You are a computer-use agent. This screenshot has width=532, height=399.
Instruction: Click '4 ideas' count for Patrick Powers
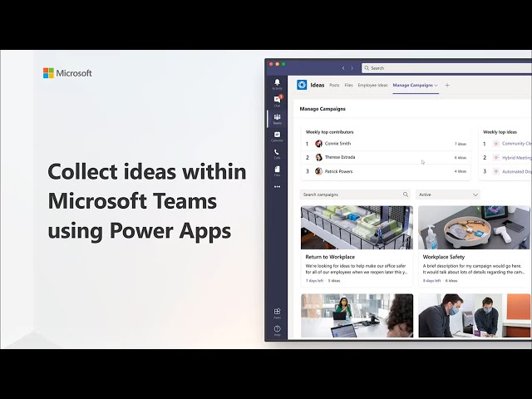(x=461, y=171)
